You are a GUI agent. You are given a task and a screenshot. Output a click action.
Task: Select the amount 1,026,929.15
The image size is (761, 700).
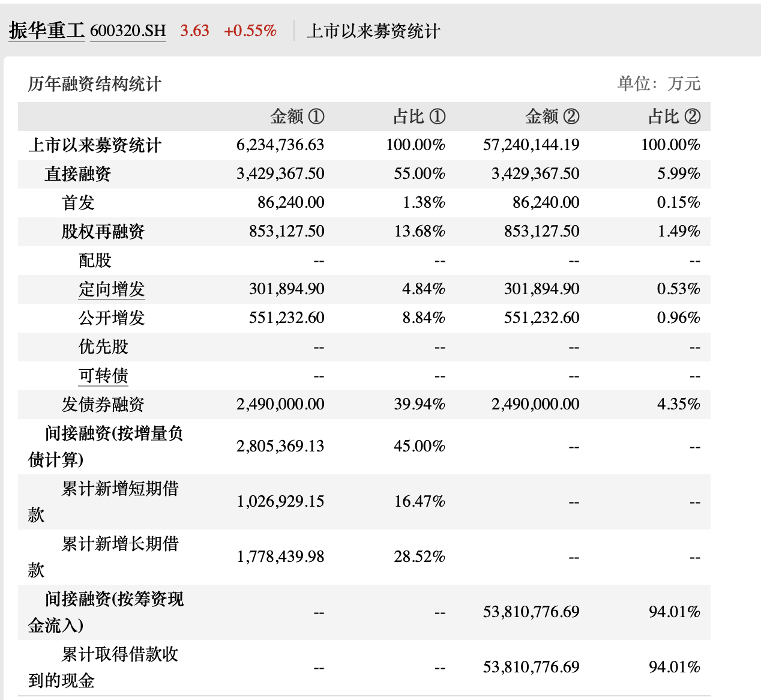pyautogui.click(x=280, y=501)
